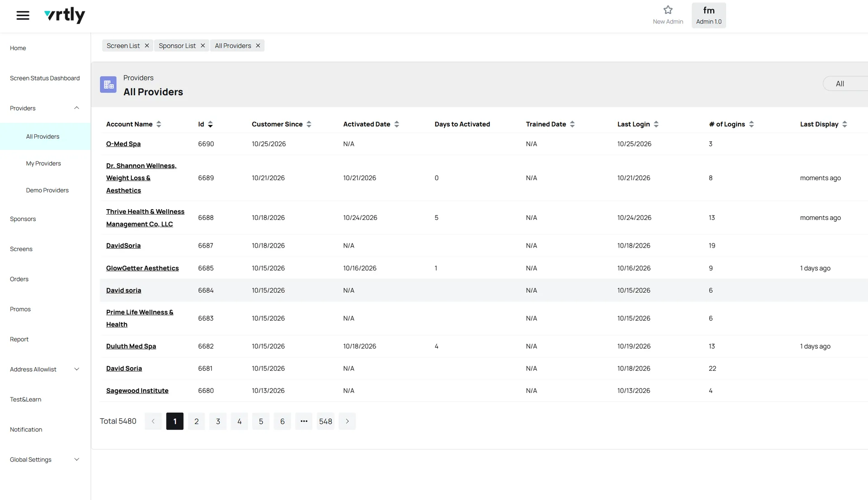
Task: Go to page 2
Action: point(196,421)
